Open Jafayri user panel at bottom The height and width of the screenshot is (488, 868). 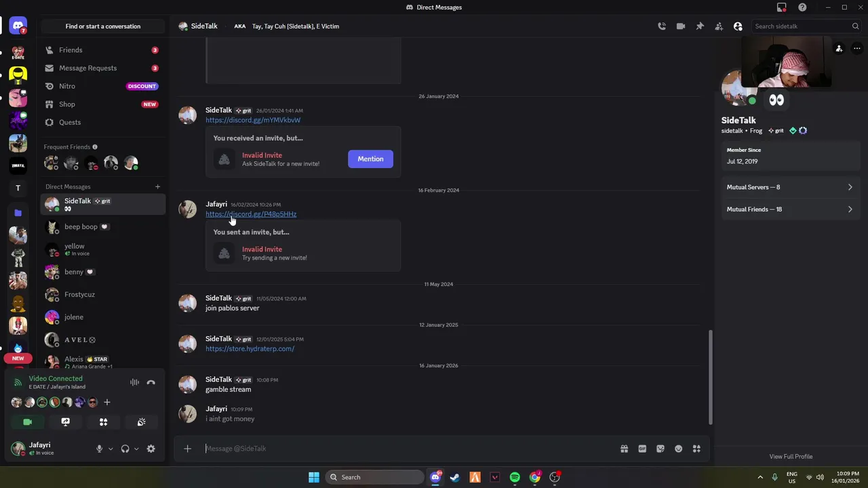[x=51, y=449]
